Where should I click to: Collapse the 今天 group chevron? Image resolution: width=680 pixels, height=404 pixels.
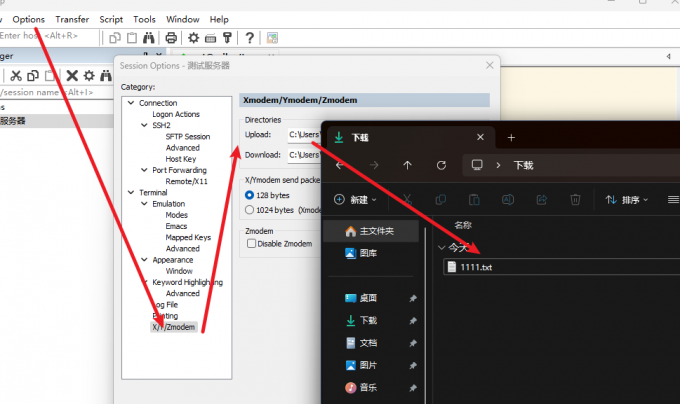(x=441, y=248)
